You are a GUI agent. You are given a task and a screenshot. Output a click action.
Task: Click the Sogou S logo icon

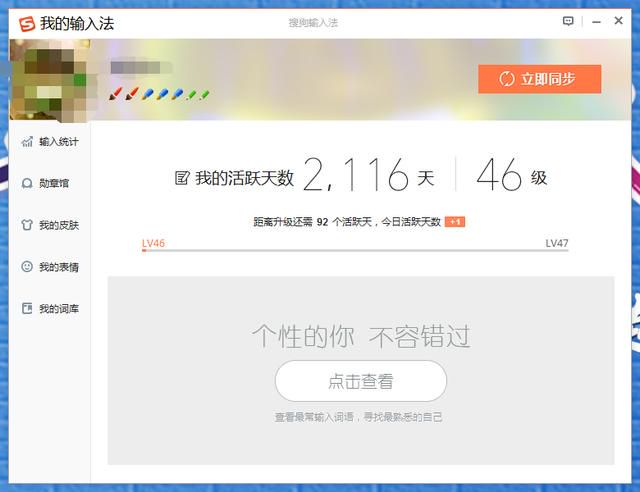[27, 24]
